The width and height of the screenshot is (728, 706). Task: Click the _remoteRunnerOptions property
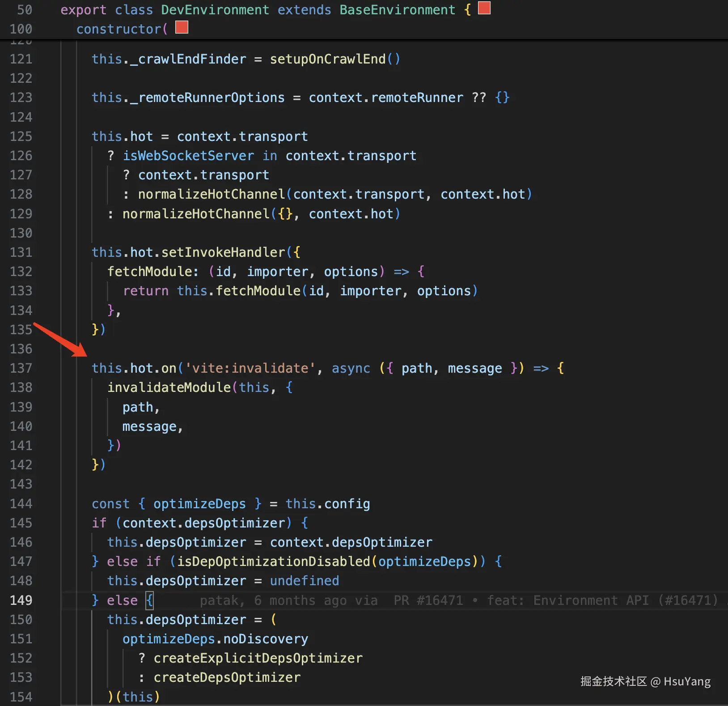click(207, 98)
